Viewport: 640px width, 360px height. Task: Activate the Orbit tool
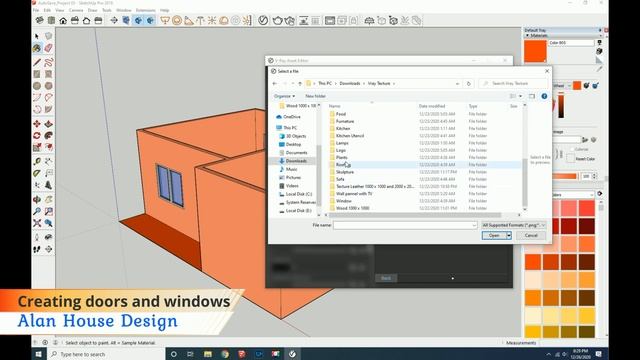37,200
